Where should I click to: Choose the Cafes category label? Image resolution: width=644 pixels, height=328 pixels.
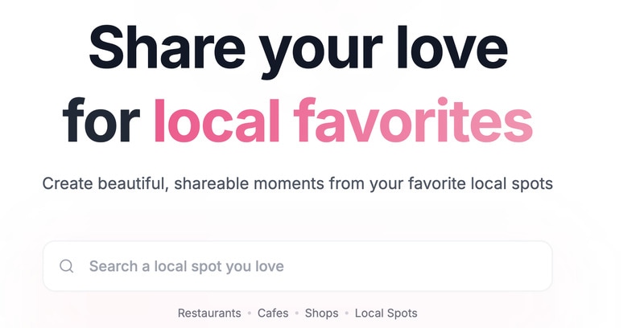[273, 313]
